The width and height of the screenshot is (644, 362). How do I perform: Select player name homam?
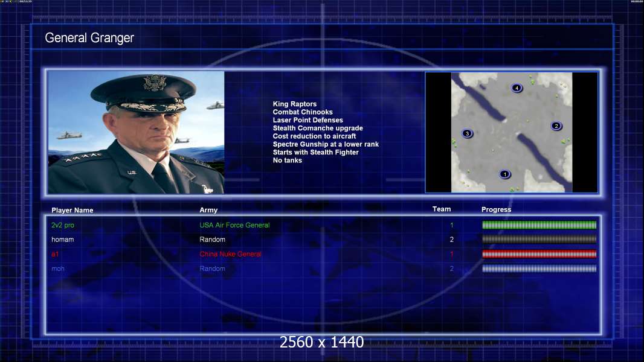pyautogui.click(x=62, y=240)
